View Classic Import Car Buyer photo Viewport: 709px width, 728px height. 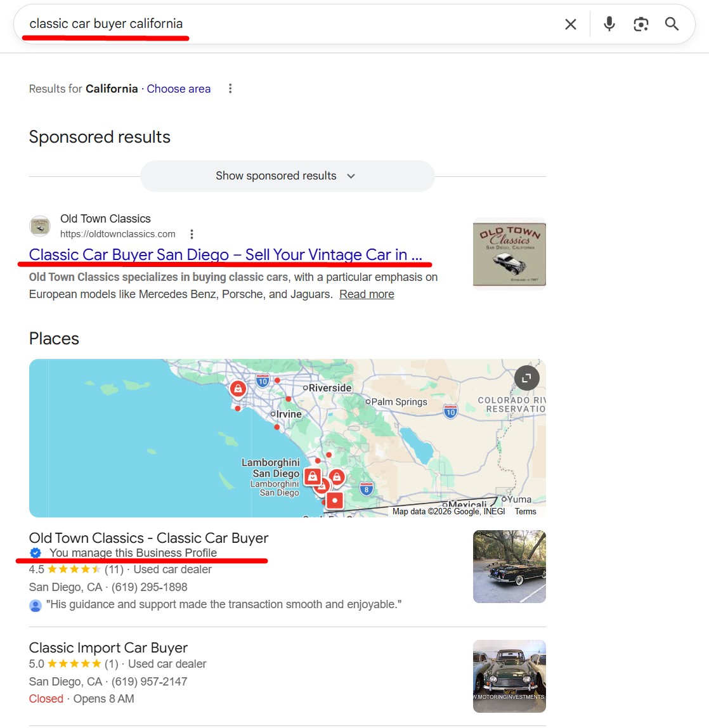click(509, 676)
